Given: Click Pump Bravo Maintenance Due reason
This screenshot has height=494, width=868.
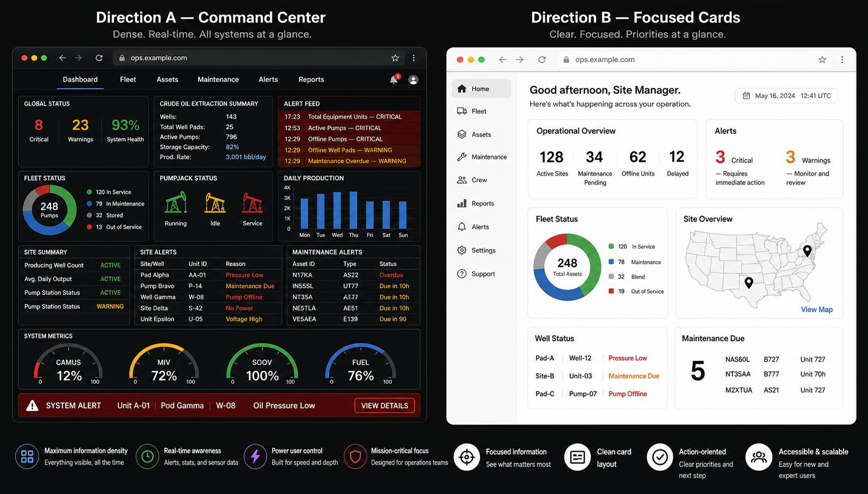Looking at the screenshot, I should pyautogui.click(x=250, y=286).
